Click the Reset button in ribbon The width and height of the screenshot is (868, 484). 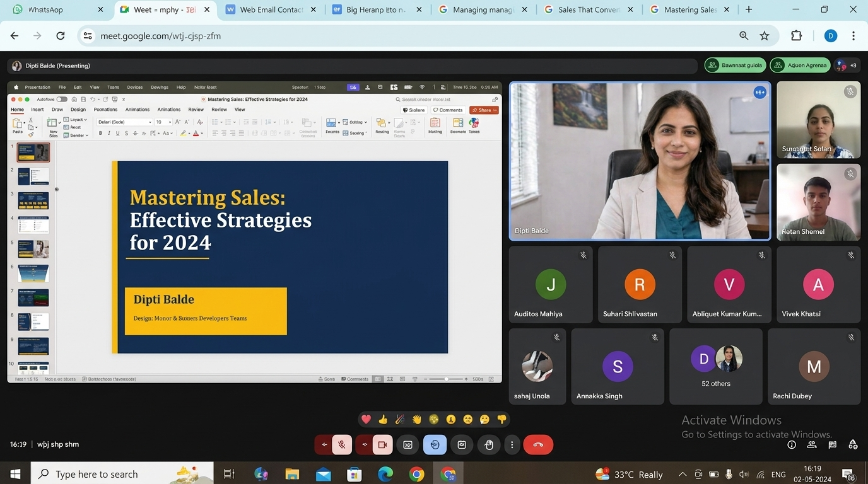73,127
